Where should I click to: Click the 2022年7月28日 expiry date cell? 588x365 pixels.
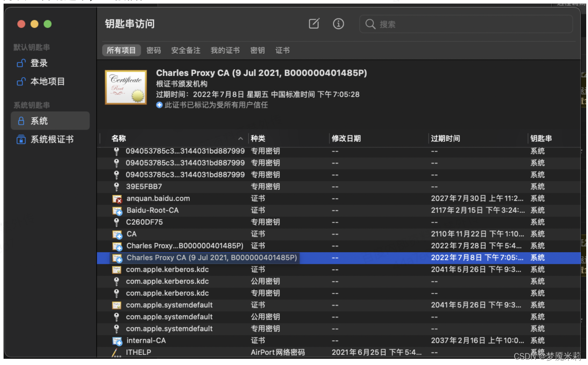(477, 246)
